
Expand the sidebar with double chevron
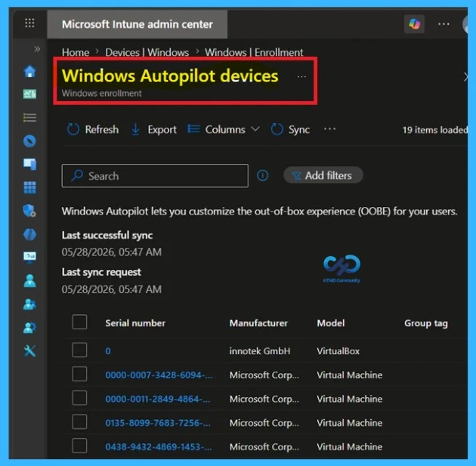[x=37, y=49]
